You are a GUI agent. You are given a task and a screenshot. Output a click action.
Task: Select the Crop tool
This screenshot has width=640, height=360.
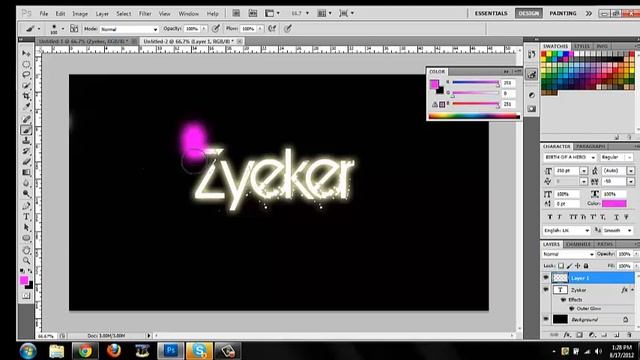pyautogui.click(x=26, y=96)
